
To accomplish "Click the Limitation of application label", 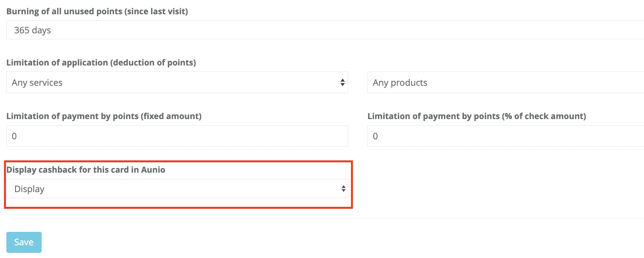I will point(101,63).
